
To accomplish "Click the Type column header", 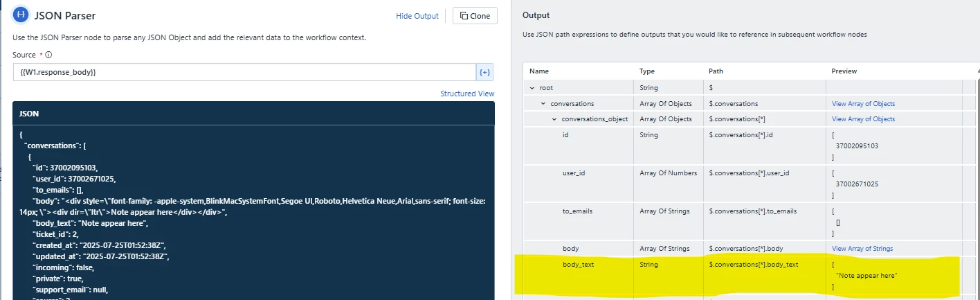I will coord(646,71).
